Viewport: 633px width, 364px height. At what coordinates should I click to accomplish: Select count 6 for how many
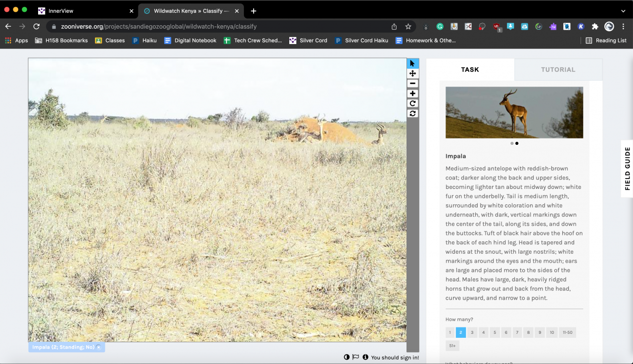(x=506, y=332)
